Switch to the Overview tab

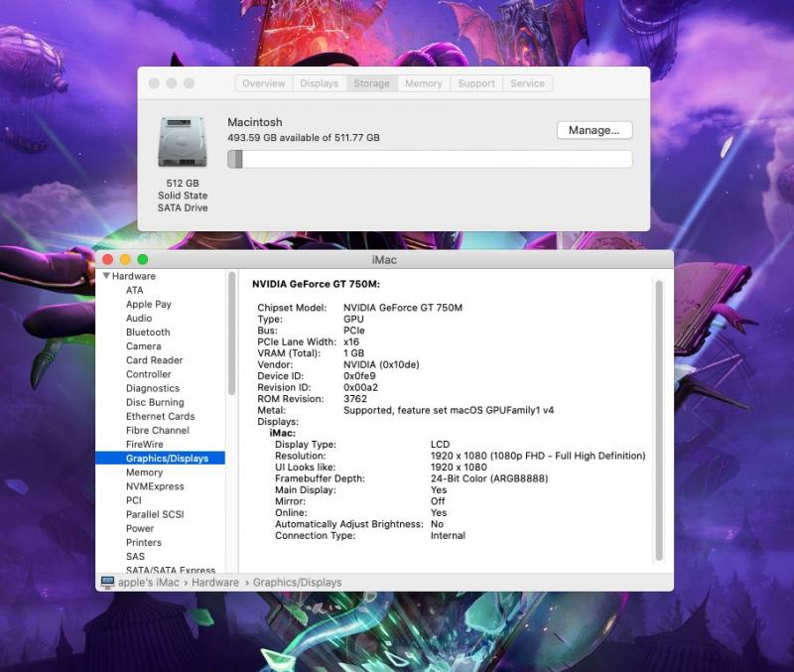pos(264,83)
